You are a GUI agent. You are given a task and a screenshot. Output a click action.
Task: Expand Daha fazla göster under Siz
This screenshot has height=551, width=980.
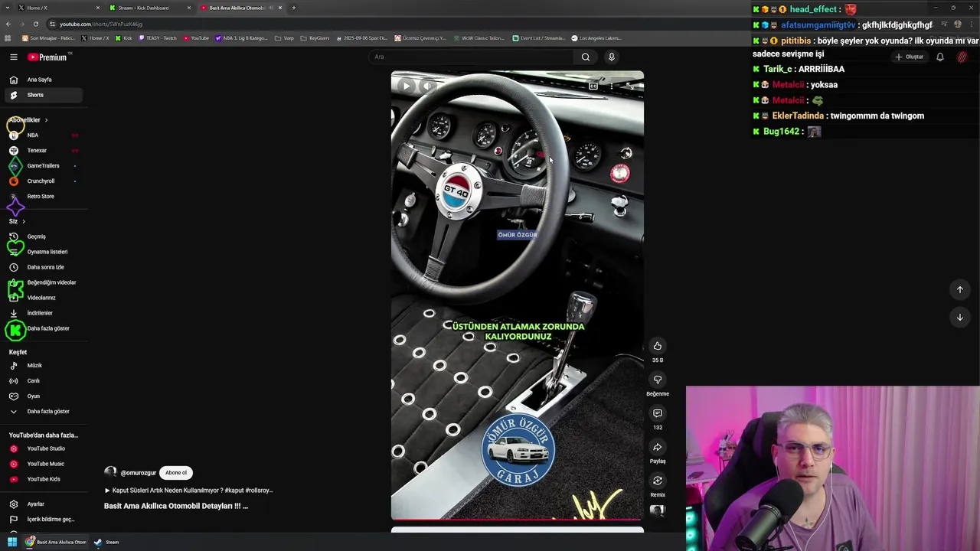[x=47, y=328]
